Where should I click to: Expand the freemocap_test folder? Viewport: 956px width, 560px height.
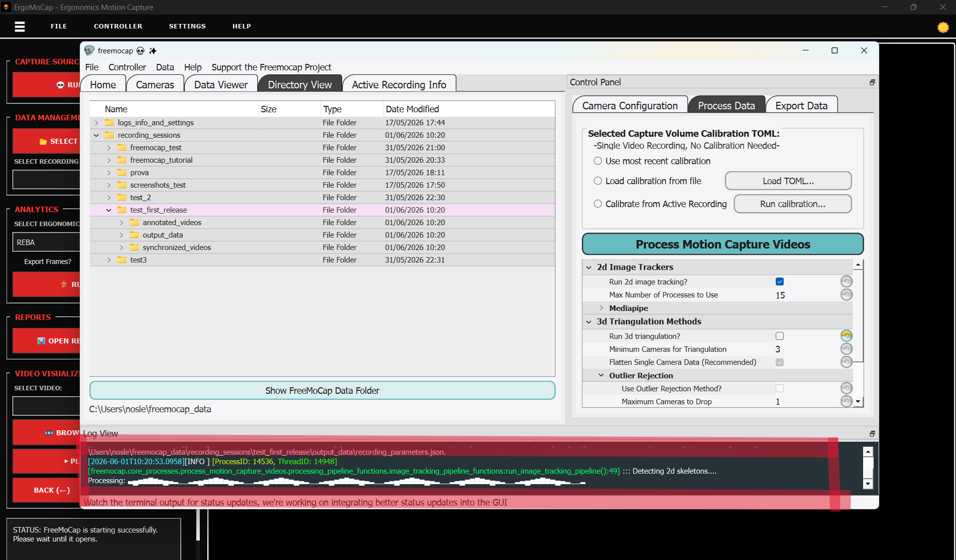pos(109,147)
